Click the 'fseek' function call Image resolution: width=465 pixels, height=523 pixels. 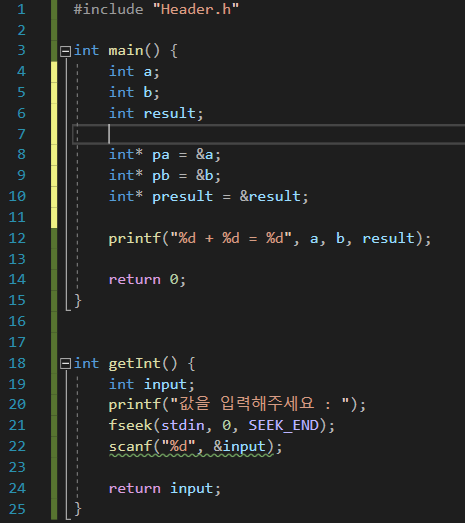[130, 426]
